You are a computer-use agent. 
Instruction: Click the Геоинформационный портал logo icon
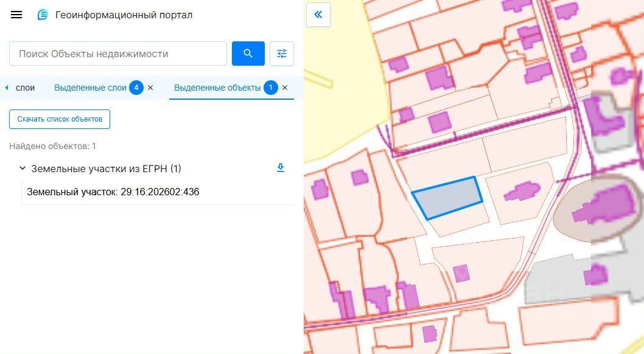coord(43,15)
